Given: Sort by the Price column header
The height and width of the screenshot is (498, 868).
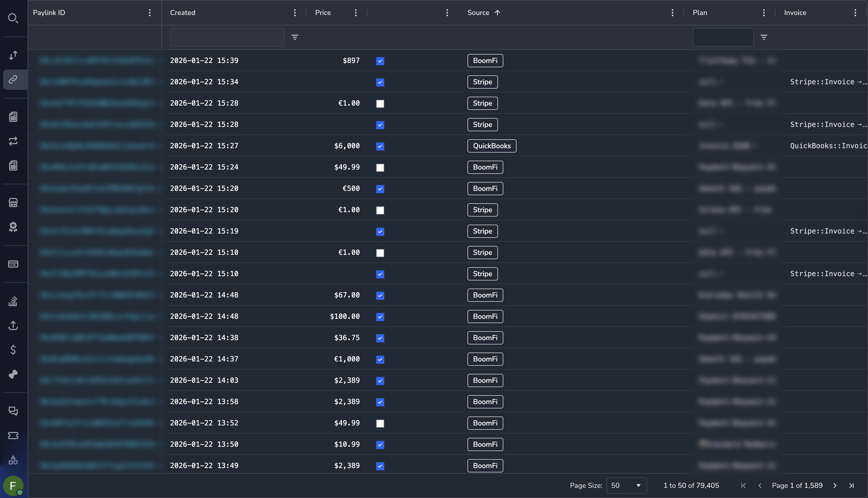Looking at the screenshot, I should pos(323,13).
